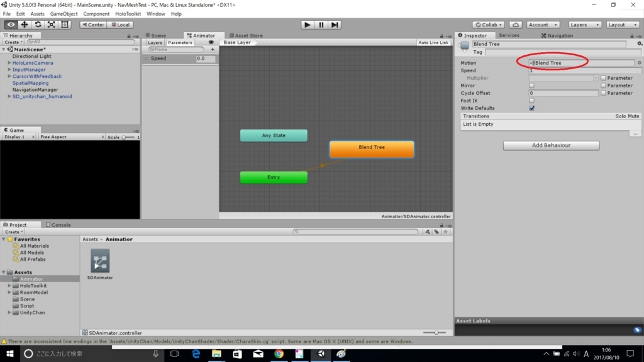Open Windows Start menu
This screenshot has height=362, width=644.
coord(10,353)
